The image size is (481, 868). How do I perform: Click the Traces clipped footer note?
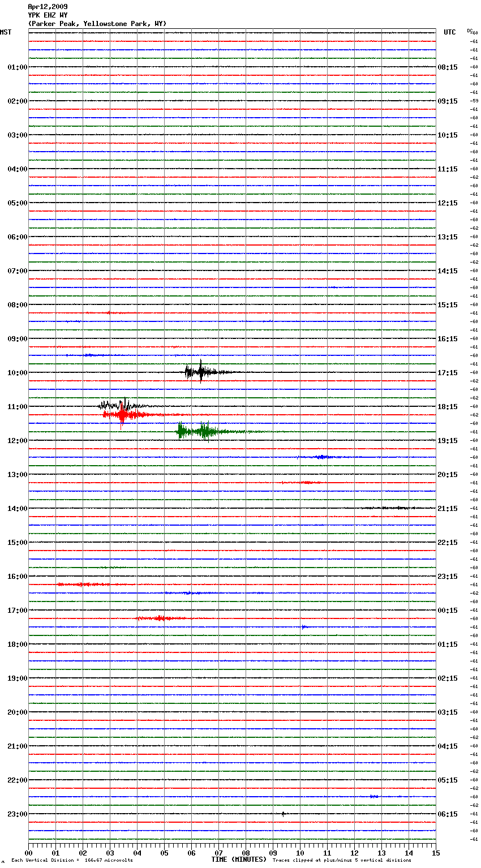click(x=342, y=860)
